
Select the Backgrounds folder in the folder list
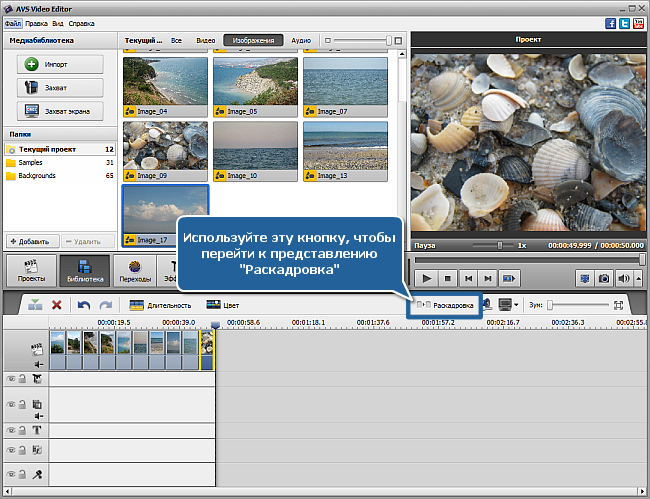pyautogui.click(x=37, y=175)
